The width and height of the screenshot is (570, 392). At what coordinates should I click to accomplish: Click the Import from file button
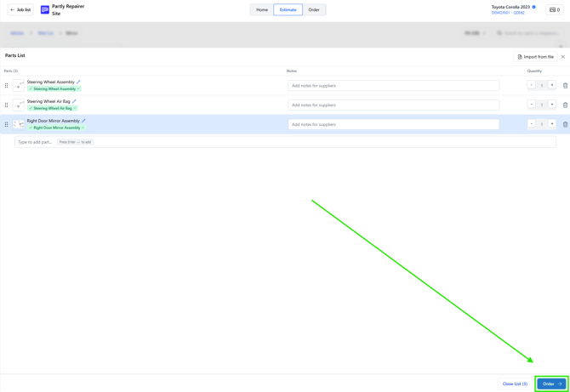pos(535,57)
